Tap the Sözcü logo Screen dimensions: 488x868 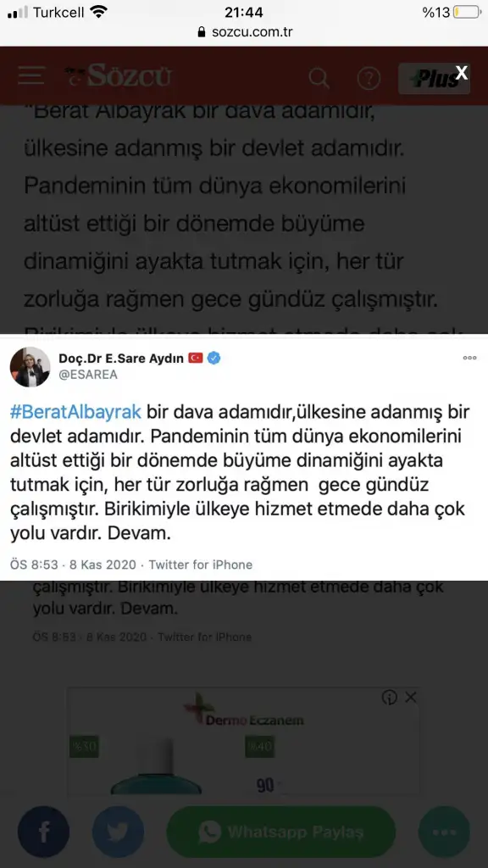click(118, 76)
